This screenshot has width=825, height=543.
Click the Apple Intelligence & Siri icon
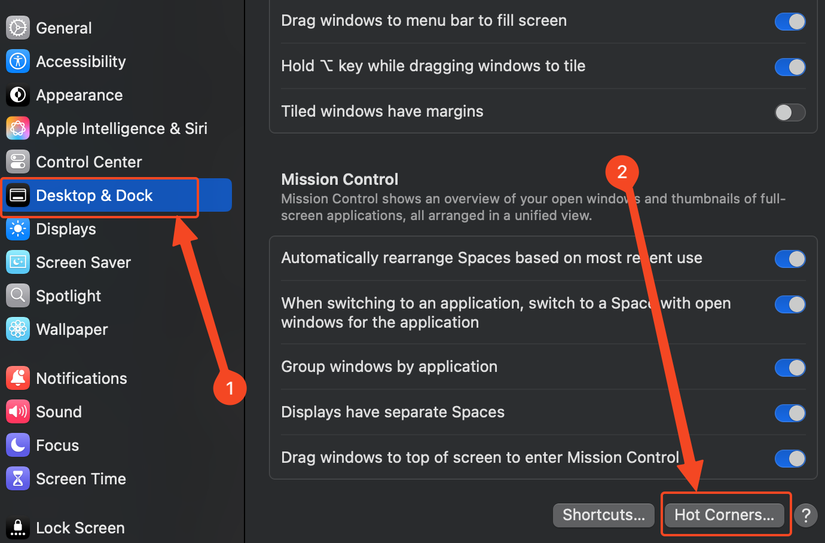18,128
